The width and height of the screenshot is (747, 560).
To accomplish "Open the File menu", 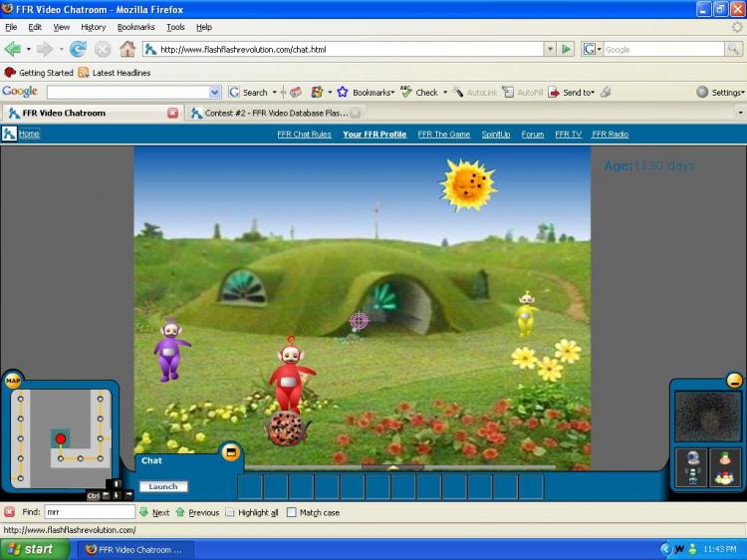I will 11,27.
